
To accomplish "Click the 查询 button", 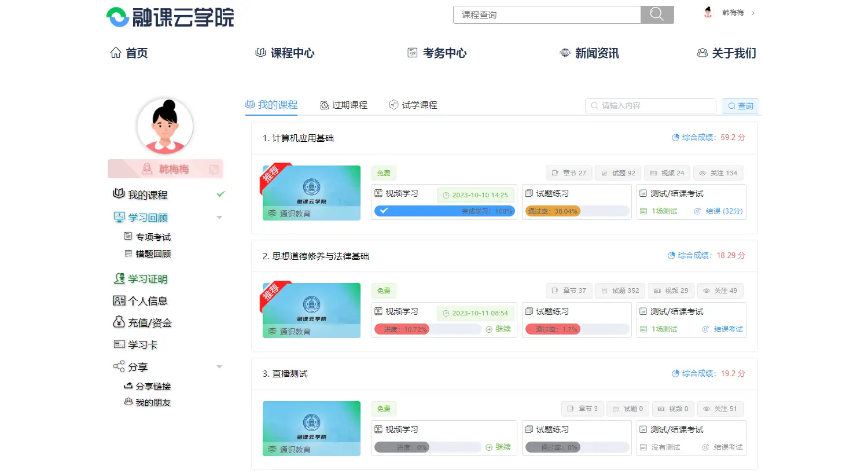I will tap(740, 106).
